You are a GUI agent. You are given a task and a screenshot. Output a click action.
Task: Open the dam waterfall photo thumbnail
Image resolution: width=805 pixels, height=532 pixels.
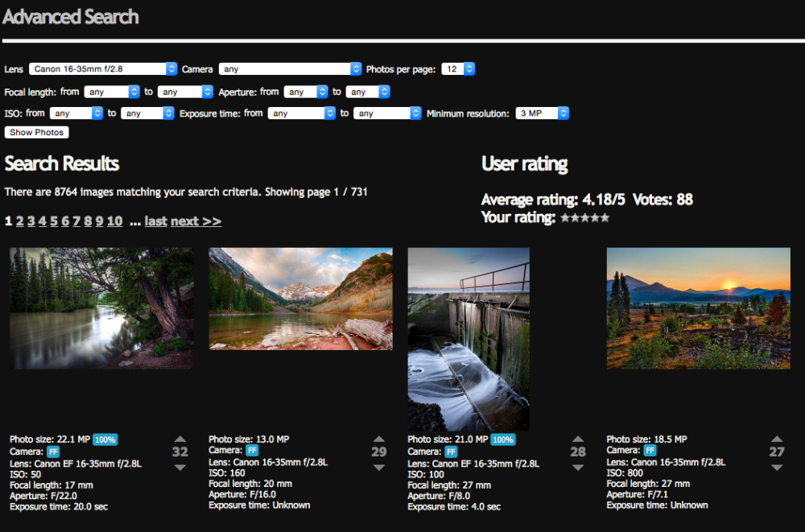[x=469, y=339]
